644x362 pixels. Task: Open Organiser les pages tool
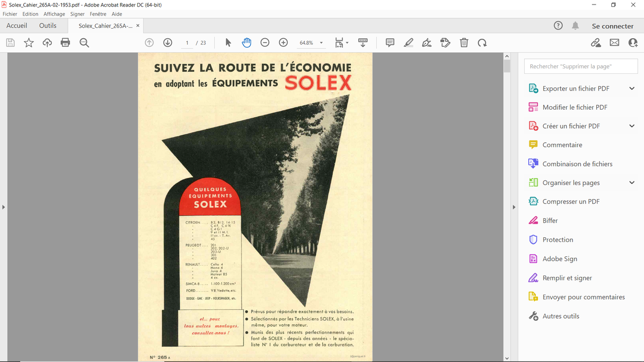(571, 183)
